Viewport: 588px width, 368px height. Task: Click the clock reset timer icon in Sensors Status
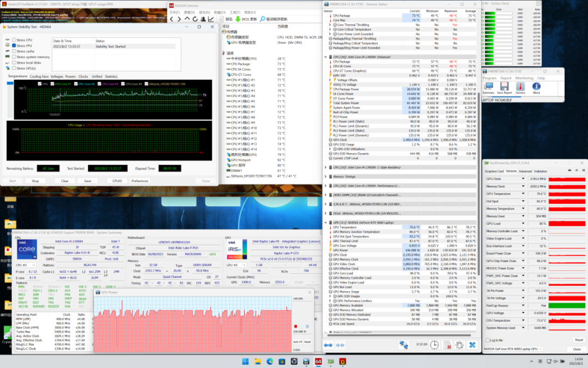[434, 345]
